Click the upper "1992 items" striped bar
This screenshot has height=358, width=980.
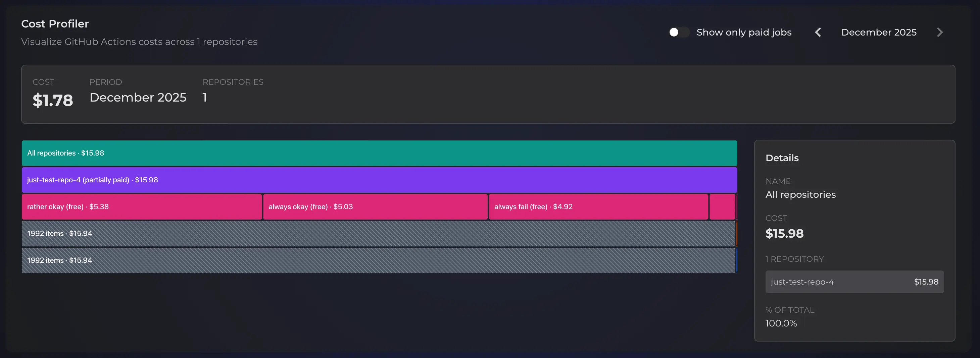point(379,234)
